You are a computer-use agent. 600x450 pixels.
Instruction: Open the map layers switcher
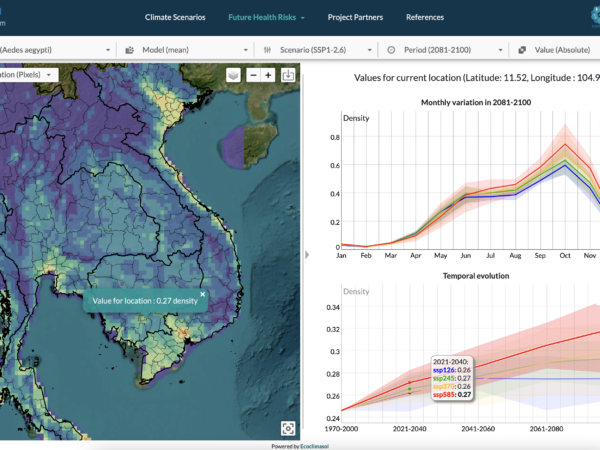(233, 75)
